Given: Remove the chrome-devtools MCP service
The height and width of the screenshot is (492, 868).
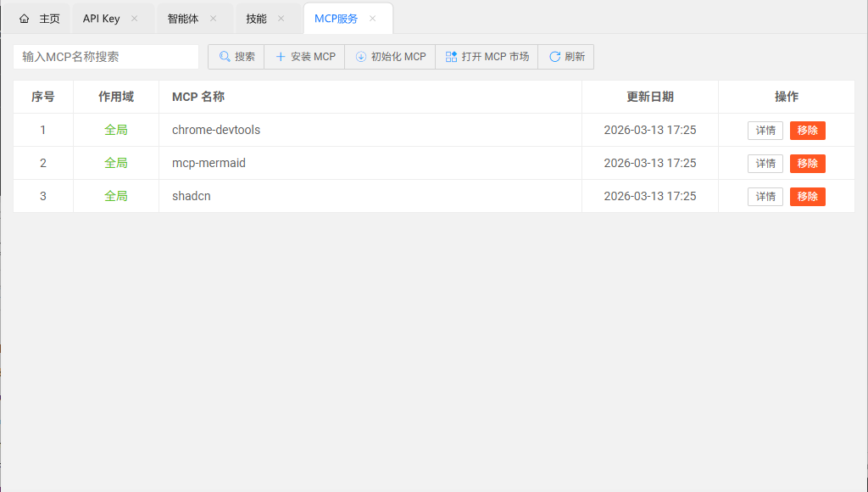Looking at the screenshot, I should 807,131.
